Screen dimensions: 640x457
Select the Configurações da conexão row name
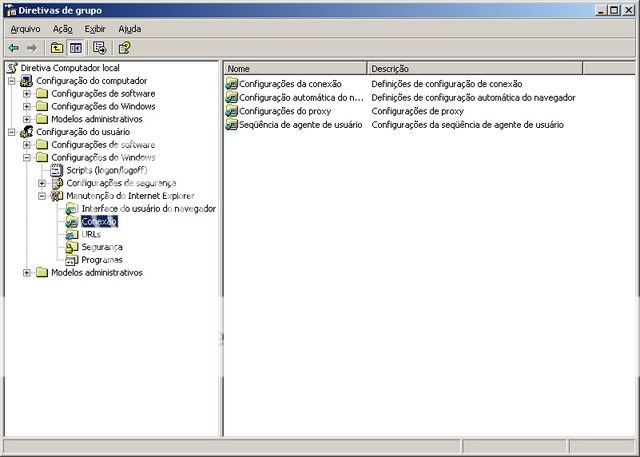(x=290, y=84)
